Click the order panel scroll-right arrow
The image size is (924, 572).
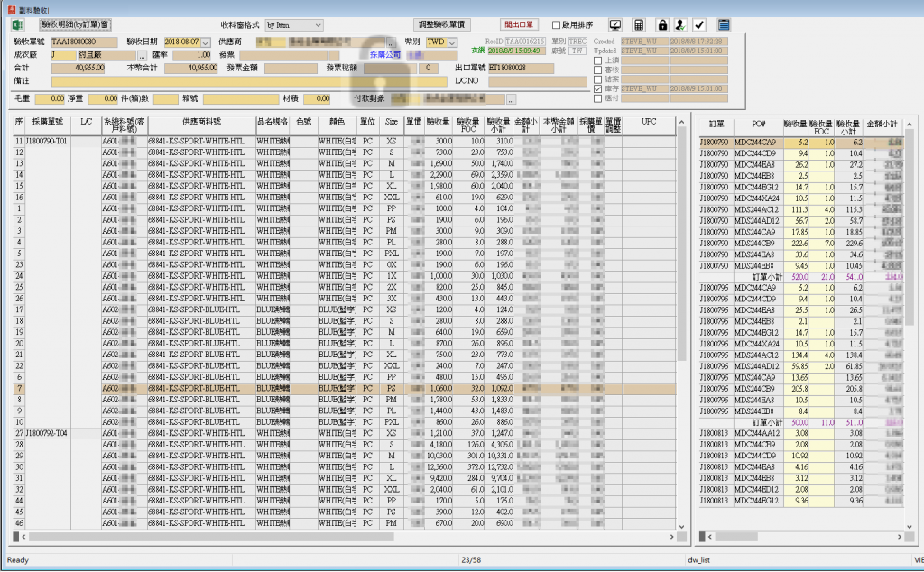click(x=900, y=537)
